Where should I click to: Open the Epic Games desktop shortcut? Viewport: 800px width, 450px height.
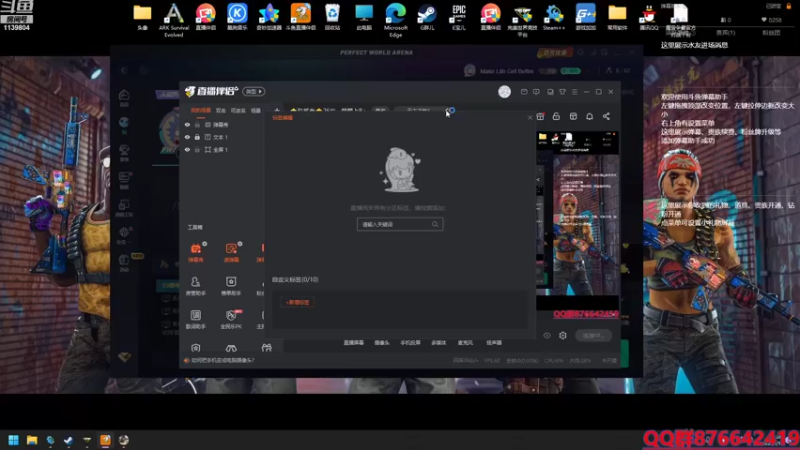pyautogui.click(x=459, y=17)
